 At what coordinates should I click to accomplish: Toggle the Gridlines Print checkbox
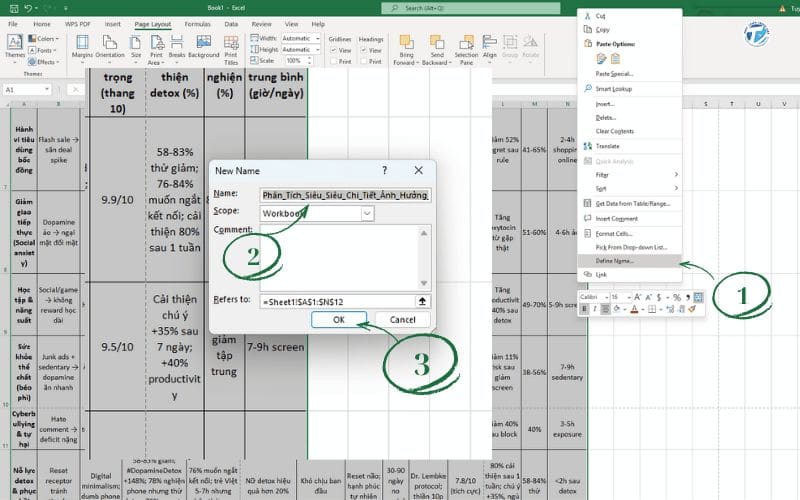coord(333,61)
